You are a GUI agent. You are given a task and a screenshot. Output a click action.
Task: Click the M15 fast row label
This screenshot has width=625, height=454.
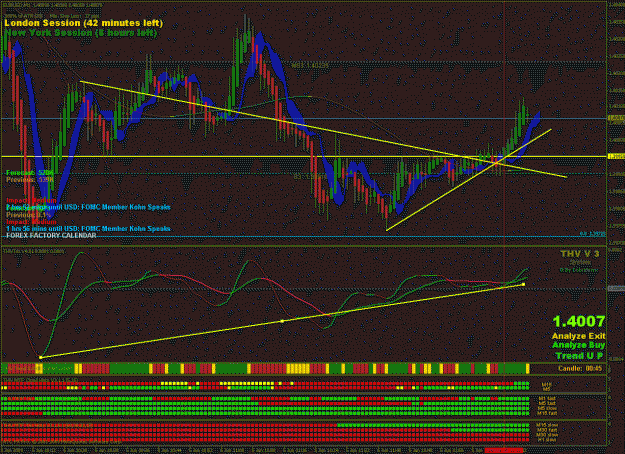(547, 413)
